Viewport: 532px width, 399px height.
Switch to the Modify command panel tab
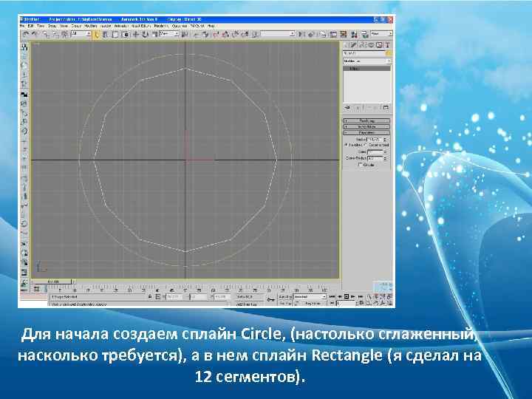click(353, 44)
